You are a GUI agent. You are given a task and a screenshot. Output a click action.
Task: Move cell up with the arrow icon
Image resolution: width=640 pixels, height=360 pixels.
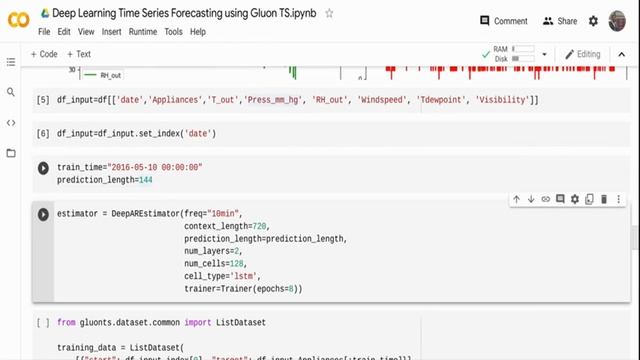coord(516,199)
